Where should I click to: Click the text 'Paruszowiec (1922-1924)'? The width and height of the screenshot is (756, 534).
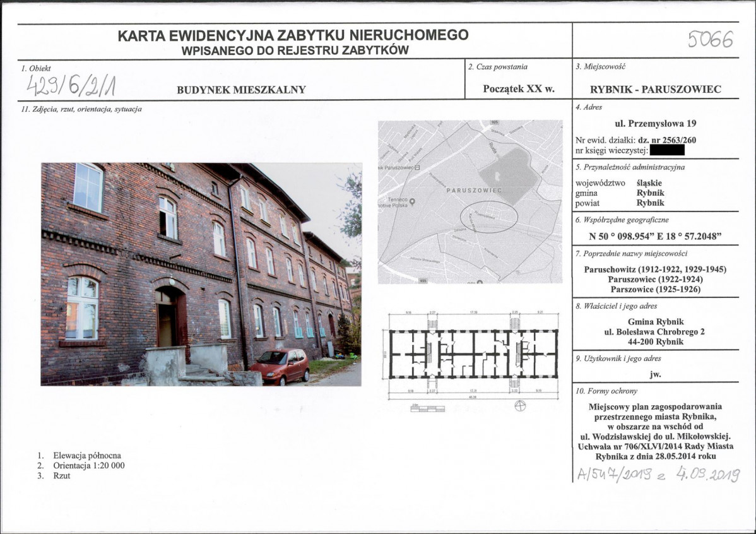[655, 279]
